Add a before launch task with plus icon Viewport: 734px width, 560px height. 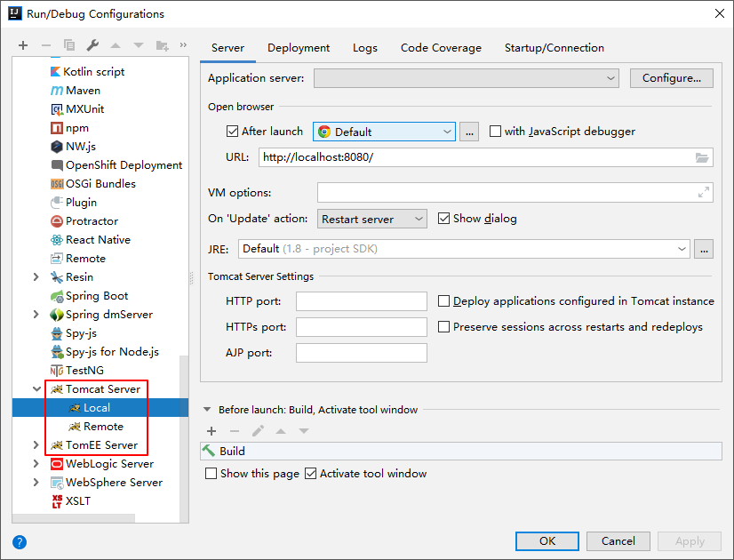tap(211, 431)
